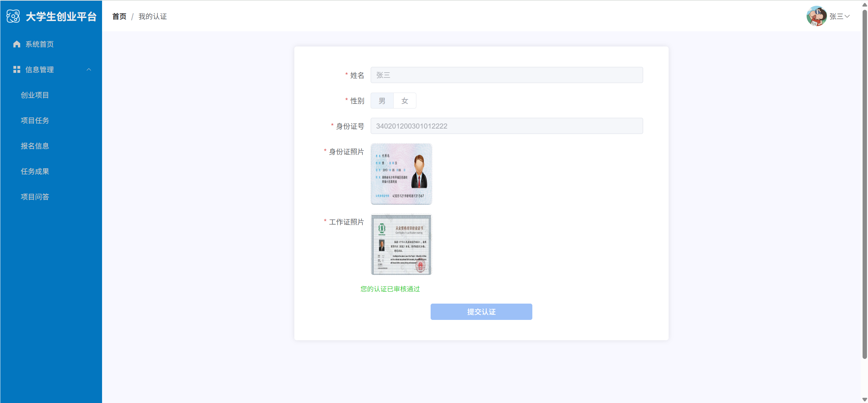The width and height of the screenshot is (868, 403).
Task: Click the 首页 breadcrumb link
Action: point(119,16)
